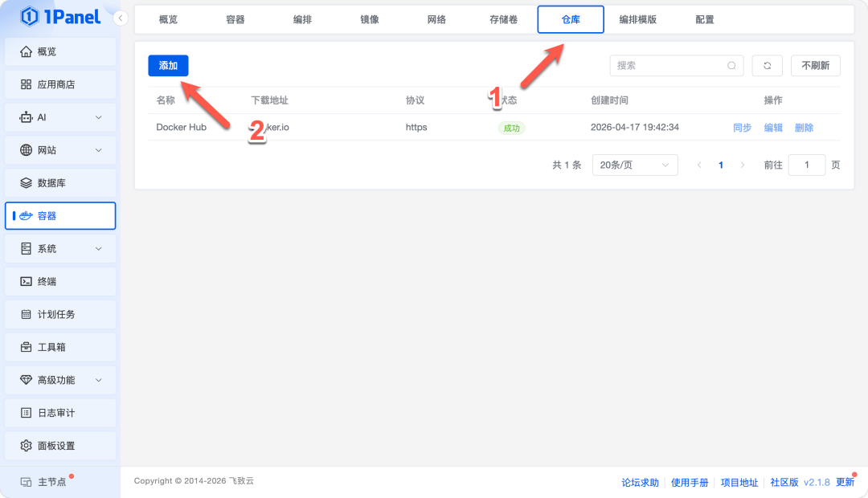Open the 20条/页 page size dropdown
The image size is (868, 498).
click(635, 165)
